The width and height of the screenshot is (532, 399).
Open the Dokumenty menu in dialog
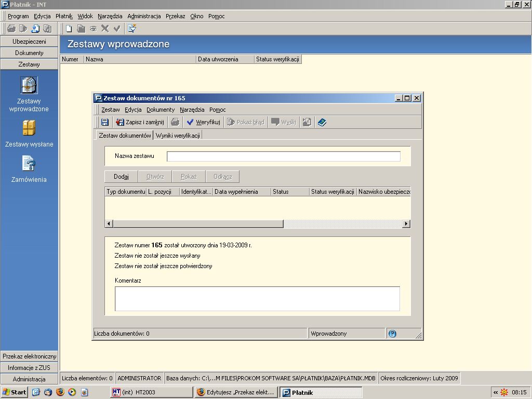161,110
